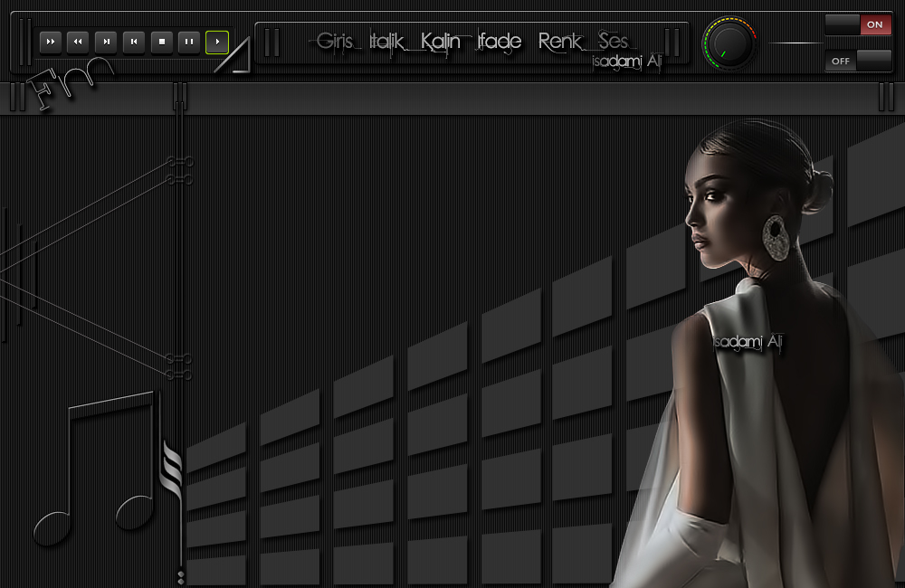Switch the OFF toggle
The height and width of the screenshot is (588, 905).
pos(858,61)
